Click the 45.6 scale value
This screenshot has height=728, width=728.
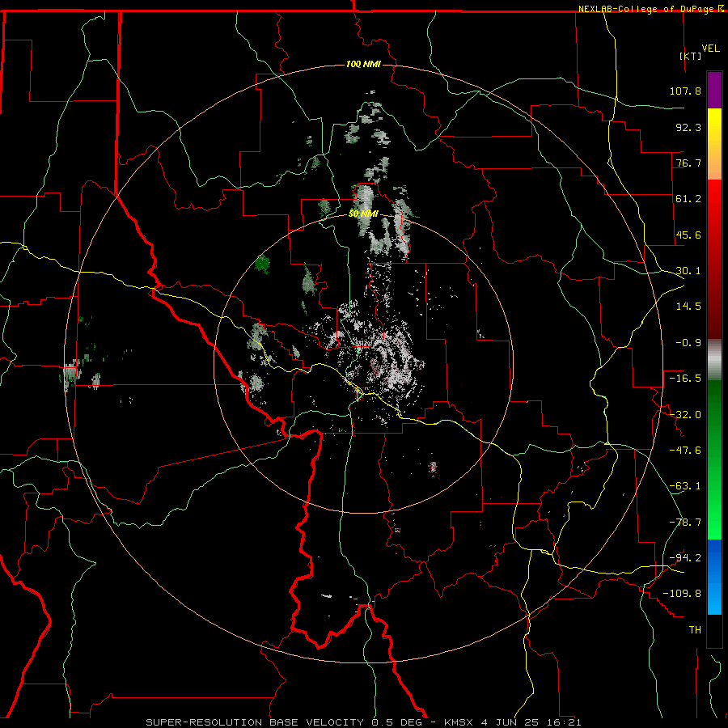click(x=688, y=235)
